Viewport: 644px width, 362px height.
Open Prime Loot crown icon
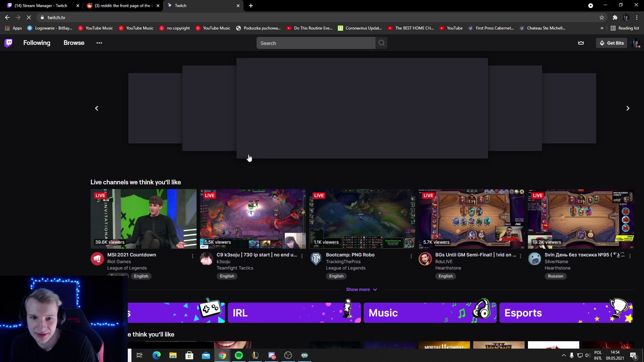tap(581, 43)
